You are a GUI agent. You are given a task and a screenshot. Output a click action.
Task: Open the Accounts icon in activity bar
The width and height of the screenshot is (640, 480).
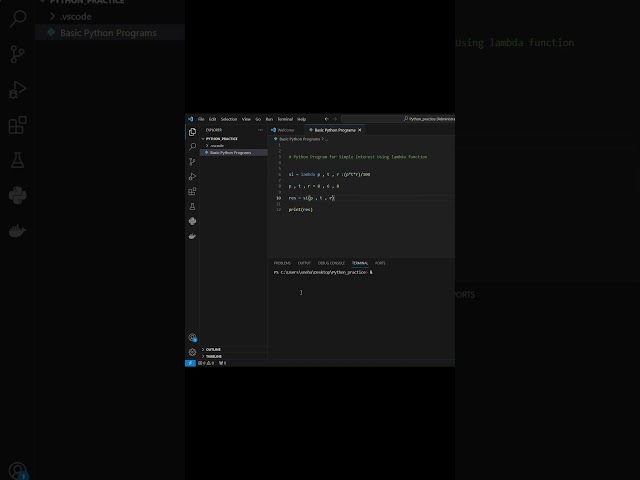click(x=192, y=338)
